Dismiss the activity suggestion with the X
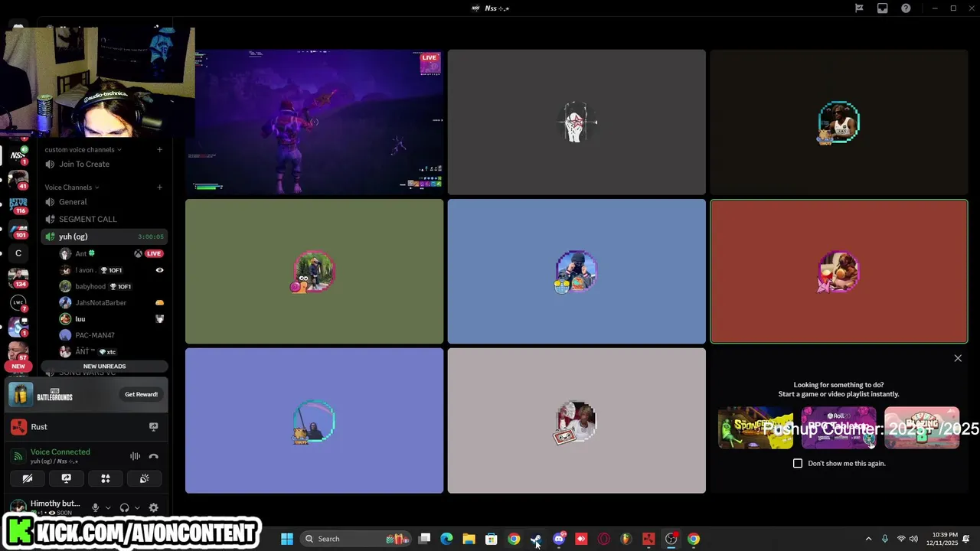The height and width of the screenshot is (551, 980). pyautogui.click(x=958, y=358)
